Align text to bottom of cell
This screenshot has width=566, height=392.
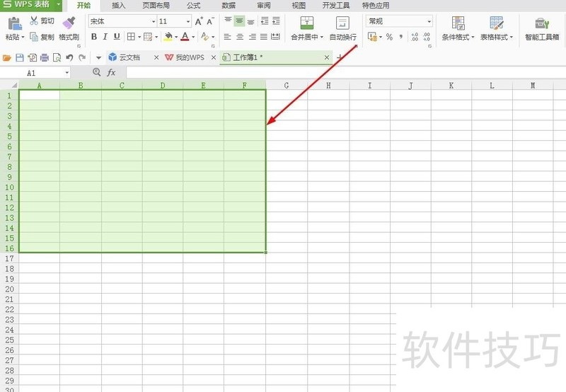tap(251, 21)
